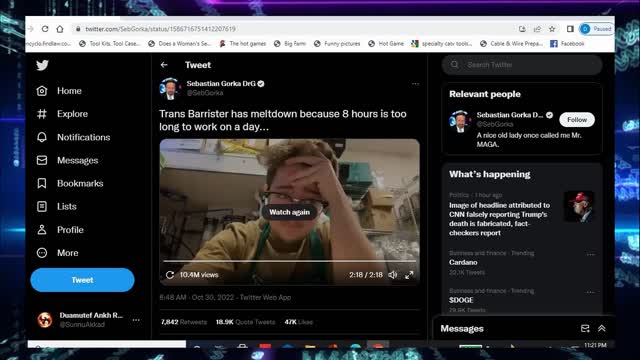Reload the page in the browser toolbar
The width and height of the screenshot is (640, 360).
(x=45, y=29)
